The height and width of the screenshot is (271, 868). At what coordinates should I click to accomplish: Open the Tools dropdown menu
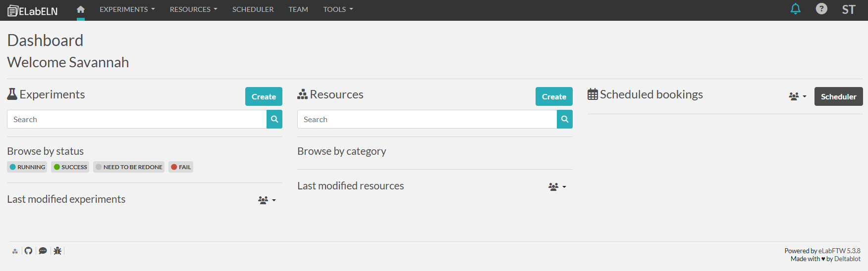338,9
